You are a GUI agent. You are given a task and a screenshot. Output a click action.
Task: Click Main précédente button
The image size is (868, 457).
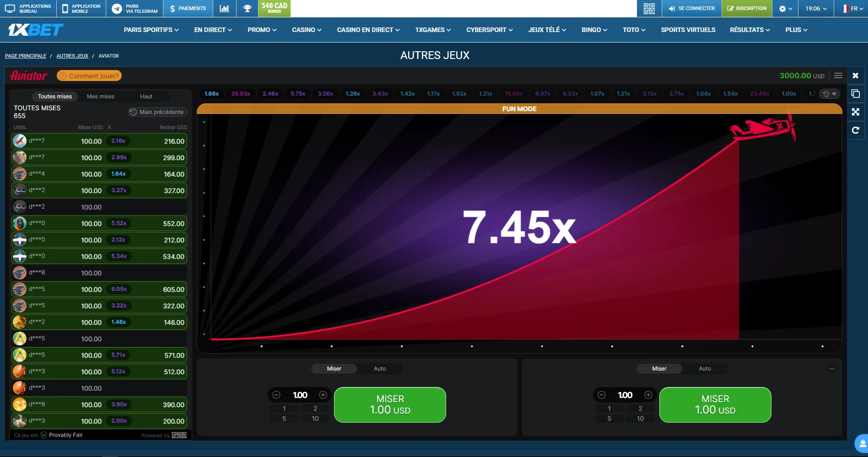pyautogui.click(x=157, y=112)
